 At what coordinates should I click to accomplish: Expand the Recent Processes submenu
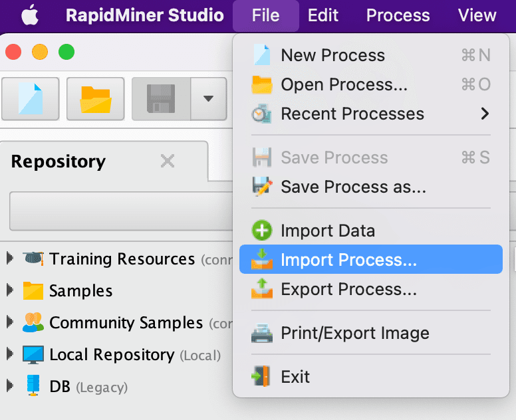coord(371,114)
